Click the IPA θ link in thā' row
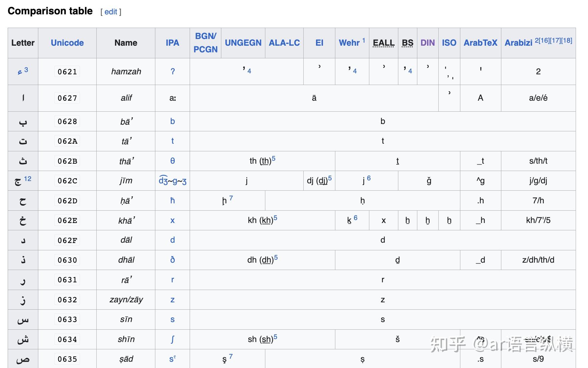The height and width of the screenshot is (368, 588). pos(172,161)
